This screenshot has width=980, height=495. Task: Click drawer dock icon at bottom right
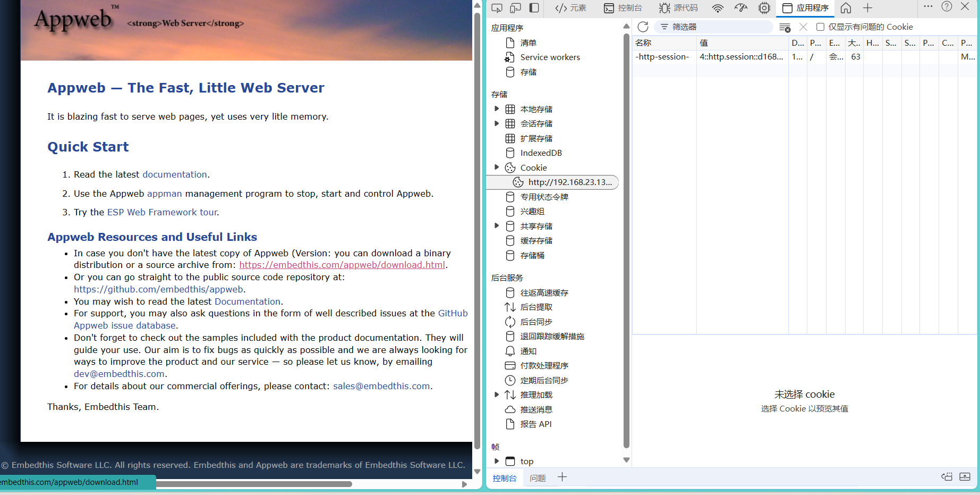pos(947,477)
